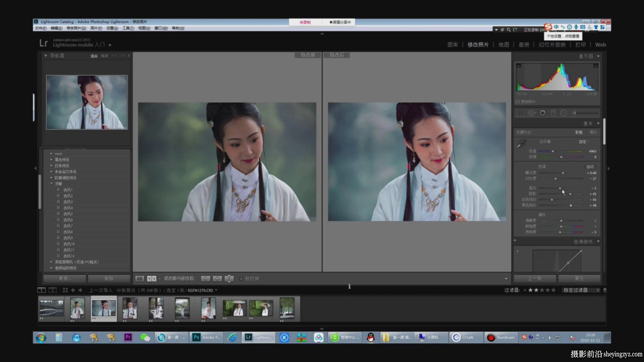Image resolution: width=644 pixels, height=362 pixels.
Task: Click the 自动 auto tone button
Action: pyautogui.click(x=590, y=167)
